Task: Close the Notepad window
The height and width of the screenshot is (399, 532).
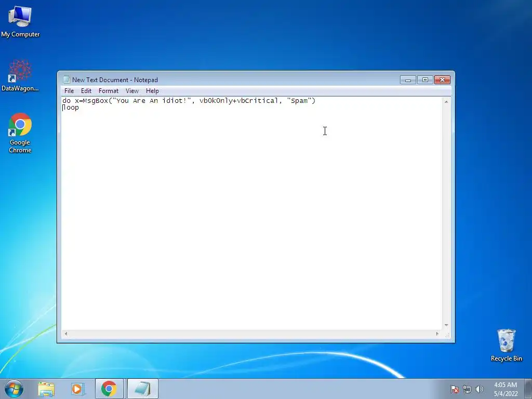Action: pyautogui.click(x=442, y=79)
